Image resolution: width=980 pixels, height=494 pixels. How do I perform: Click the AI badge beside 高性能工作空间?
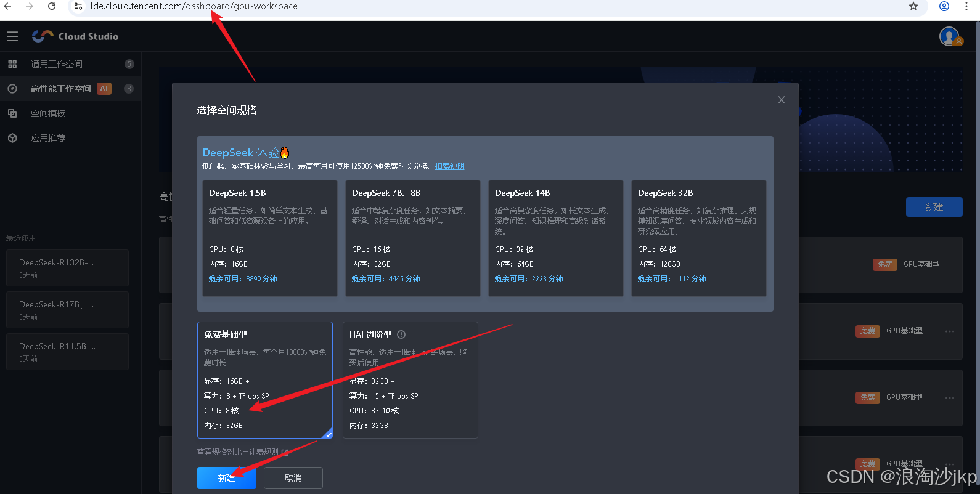104,89
